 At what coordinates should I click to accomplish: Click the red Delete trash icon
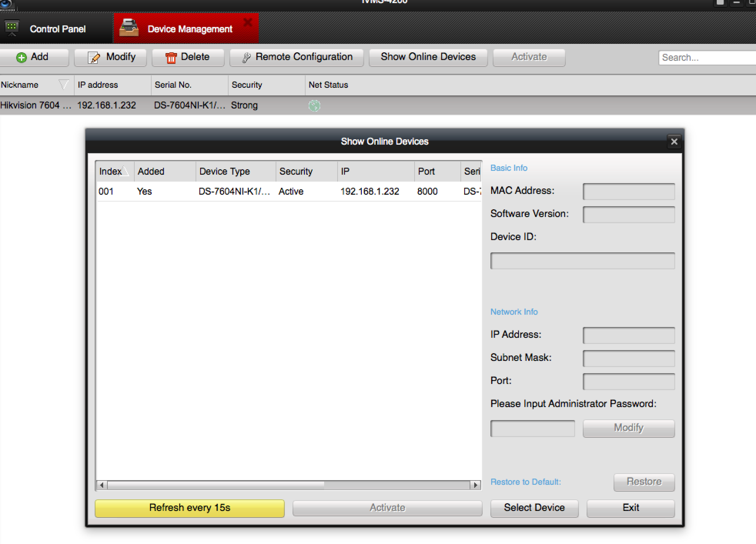pos(171,57)
